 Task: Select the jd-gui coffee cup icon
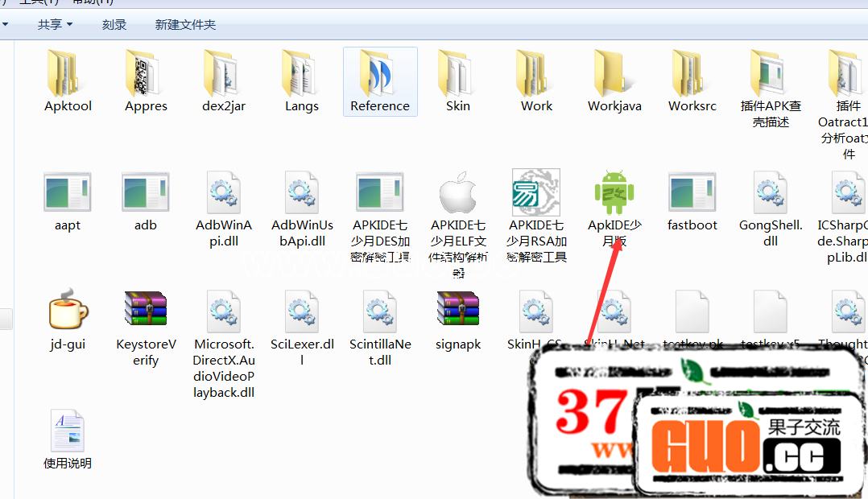[68, 311]
